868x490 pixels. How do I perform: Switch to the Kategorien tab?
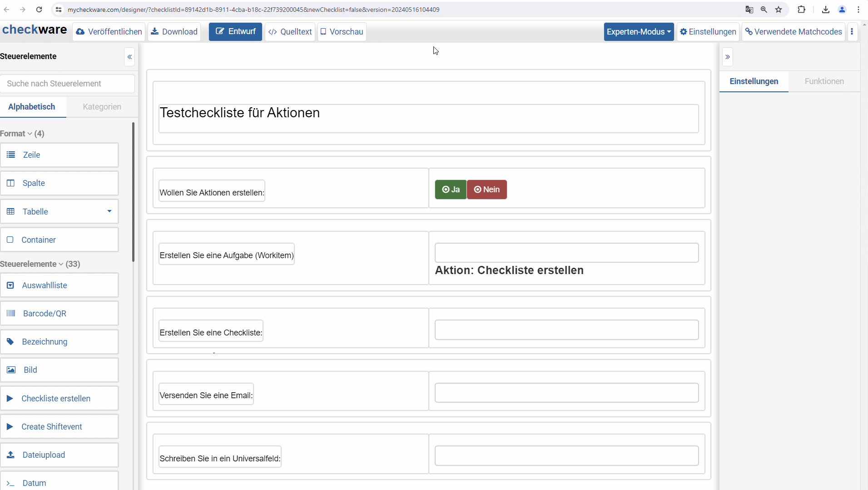coord(102,107)
